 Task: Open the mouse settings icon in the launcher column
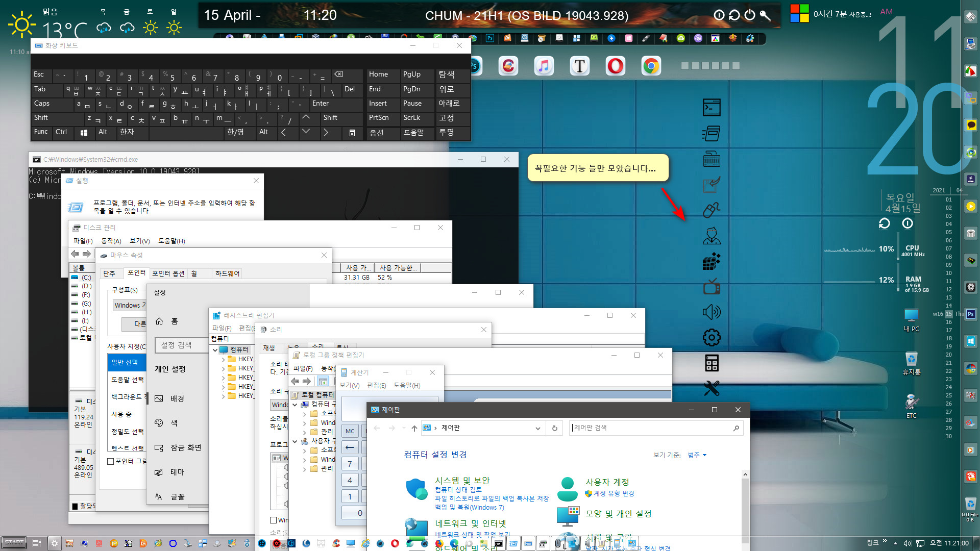coord(712,210)
